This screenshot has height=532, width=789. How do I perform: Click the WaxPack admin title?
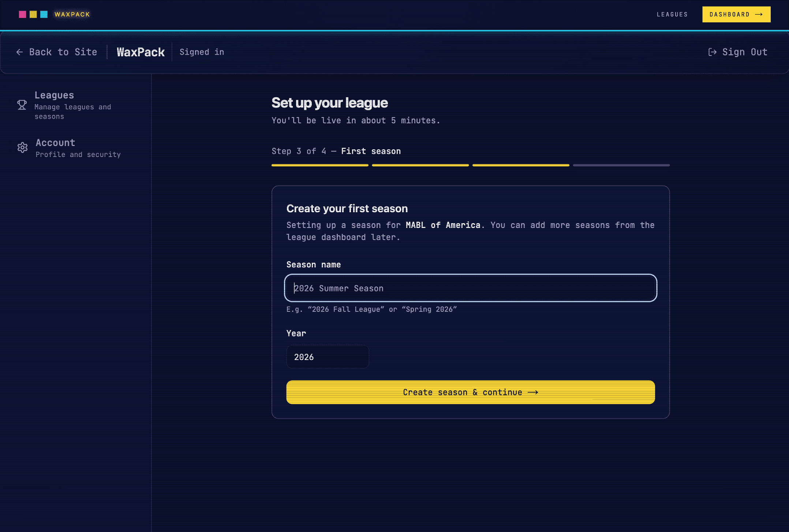pos(141,52)
